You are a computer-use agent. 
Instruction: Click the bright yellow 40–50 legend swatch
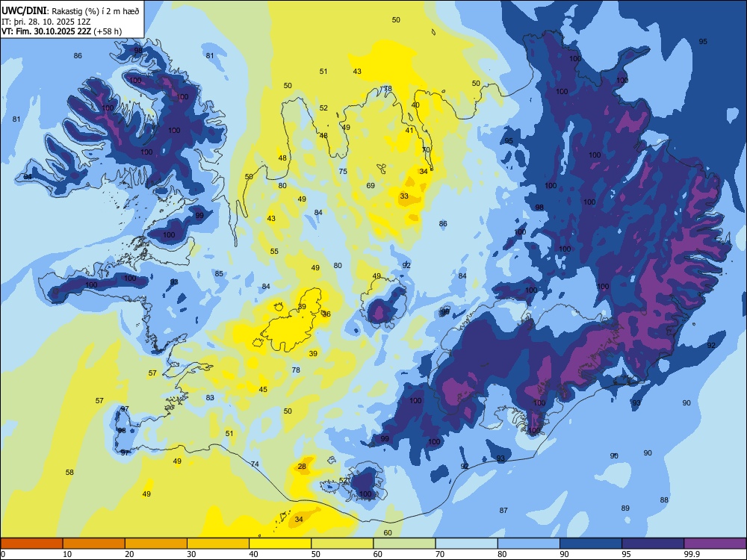tap(280, 544)
